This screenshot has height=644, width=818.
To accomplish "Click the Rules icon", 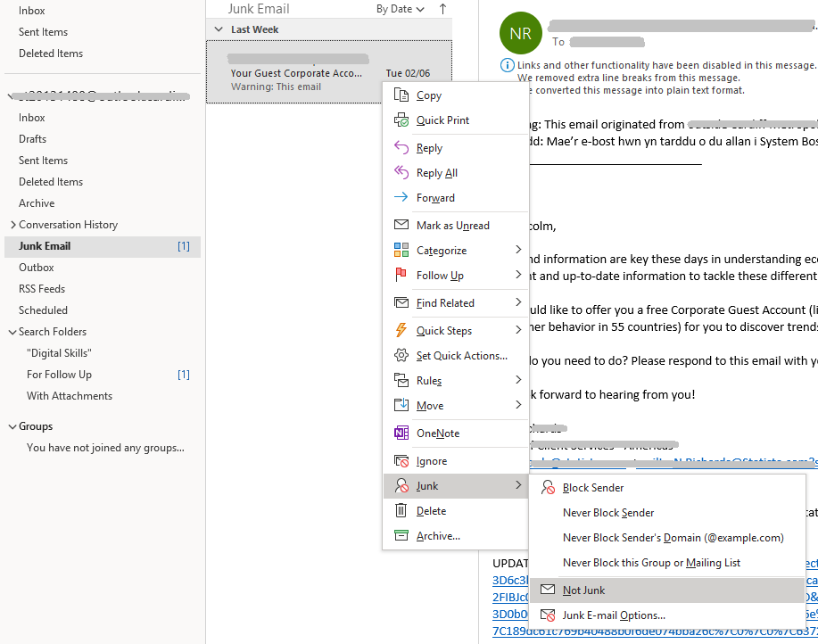I will coord(401,380).
